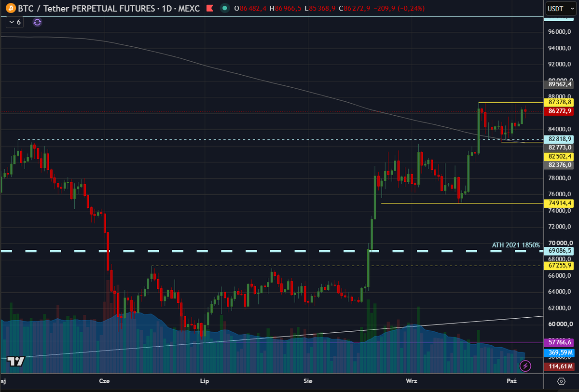Screen dimensions: 579x392
Task: Click the 78000,0 price axis tick
Action: pos(559,178)
